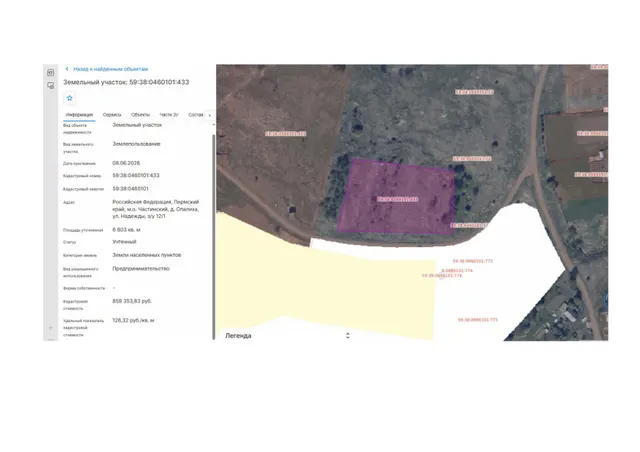Click the small scroll-up arrow above scrollbar

click(213, 125)
